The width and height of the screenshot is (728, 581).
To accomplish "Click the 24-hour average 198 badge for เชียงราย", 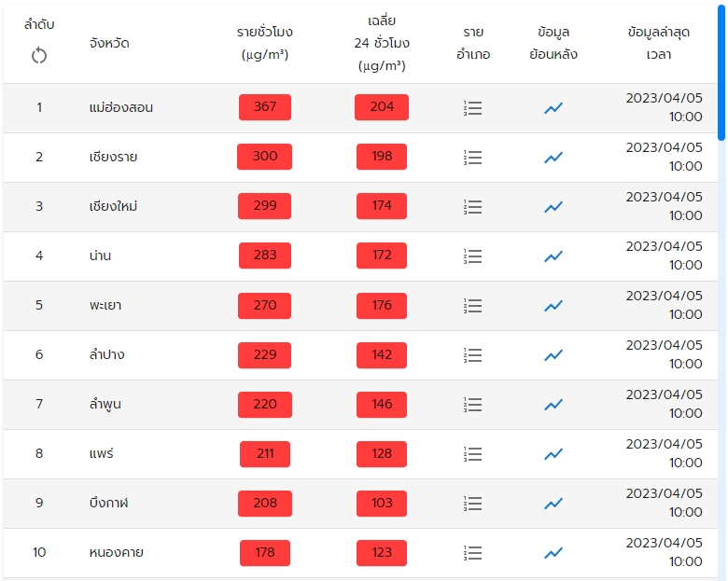I will (x=382, y=157).
